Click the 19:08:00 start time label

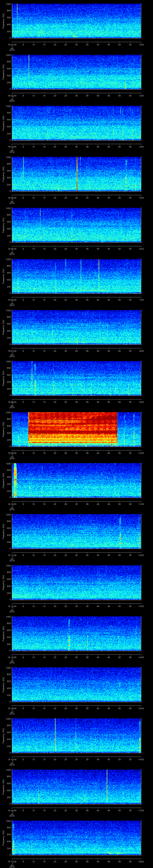coord(12,402)
